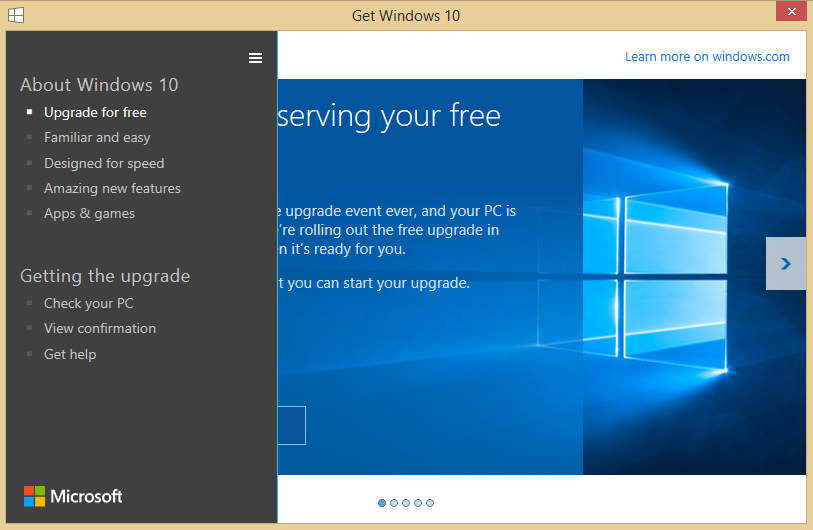The height and width of the screenshot is (530, 813).
Task: Jump to fifth slide page dot
Action: pos(430,503)
